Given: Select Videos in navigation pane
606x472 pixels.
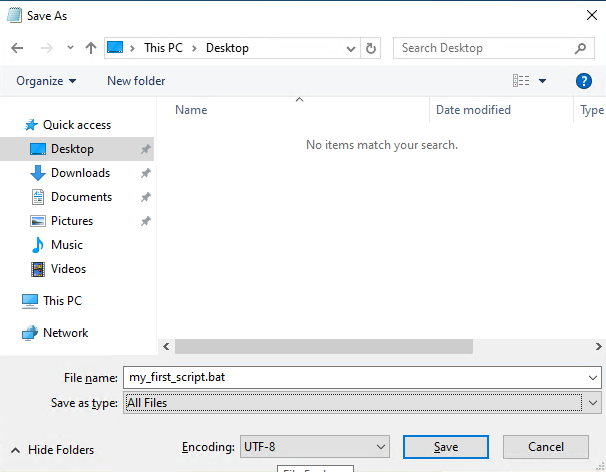Looking at the screenshot, I should pos(68,269).
